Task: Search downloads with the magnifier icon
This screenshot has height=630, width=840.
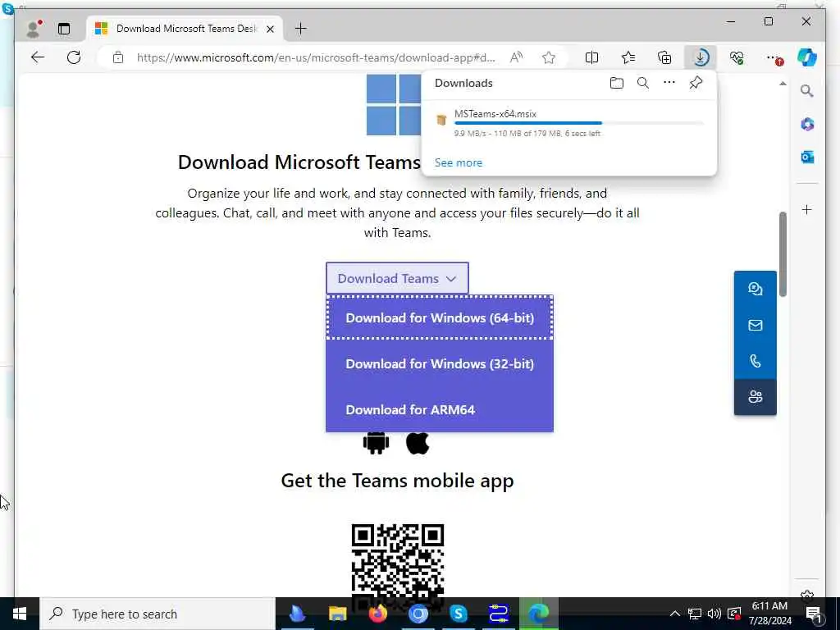Action: (x=643, y=83)
